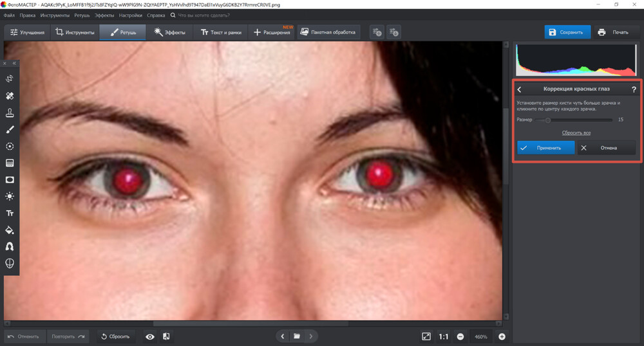Open the vignette tool in left sidebar

10,179
